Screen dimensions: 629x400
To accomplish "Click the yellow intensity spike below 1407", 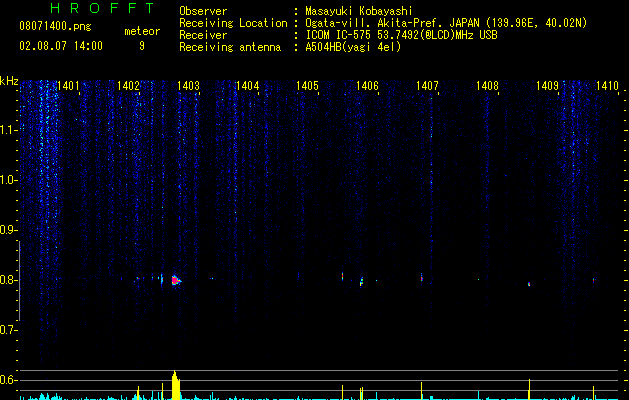I will click(x=422, y=391).
